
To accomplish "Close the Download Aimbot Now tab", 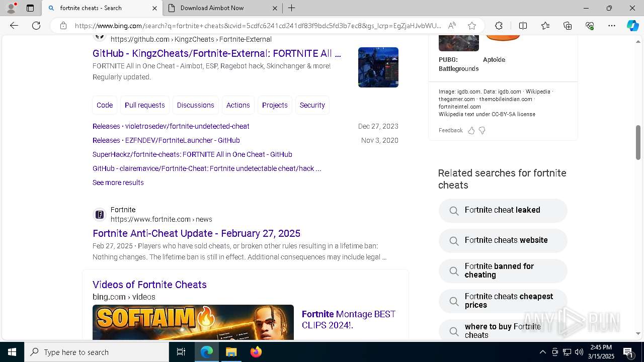I will (275, 8).
